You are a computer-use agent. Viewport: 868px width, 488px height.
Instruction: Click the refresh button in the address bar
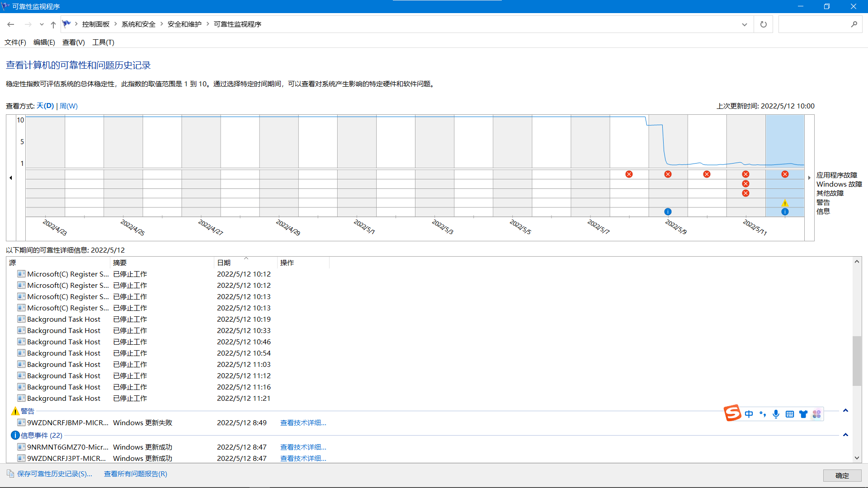[763, 24]
